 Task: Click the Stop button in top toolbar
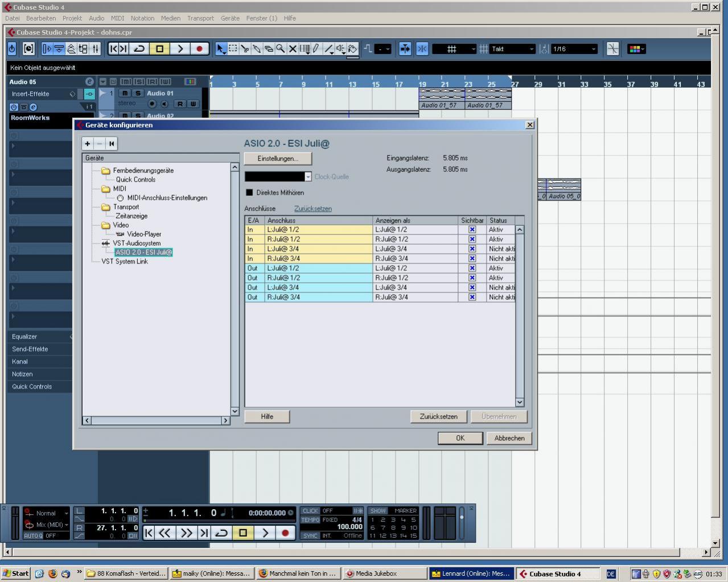(x=160, y=49)
